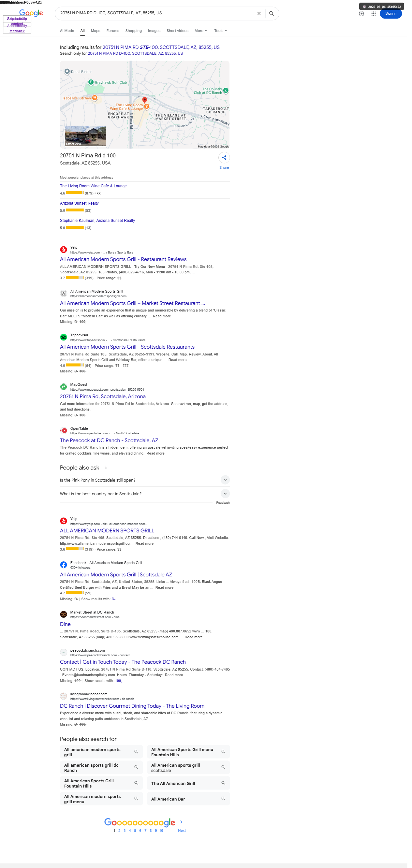412x868 pixels.
Task: Click the Detail Binder map marker
Action: [68, 72]
